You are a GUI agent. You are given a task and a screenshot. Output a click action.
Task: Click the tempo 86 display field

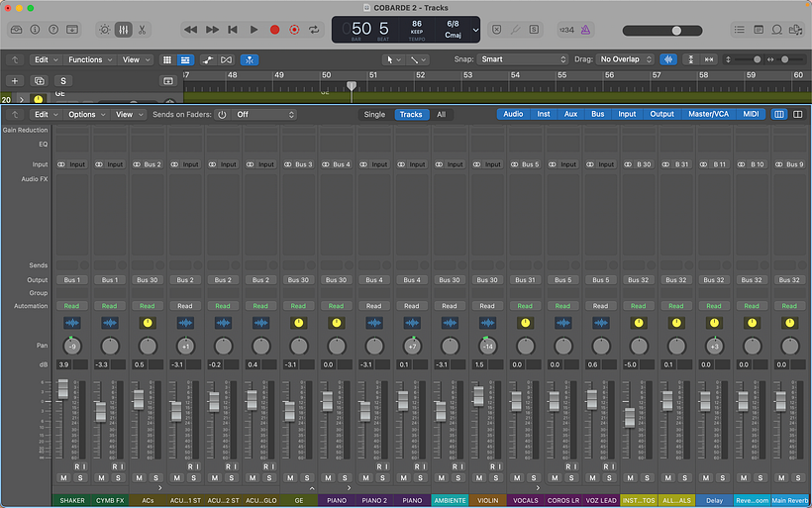coord(417,24)
